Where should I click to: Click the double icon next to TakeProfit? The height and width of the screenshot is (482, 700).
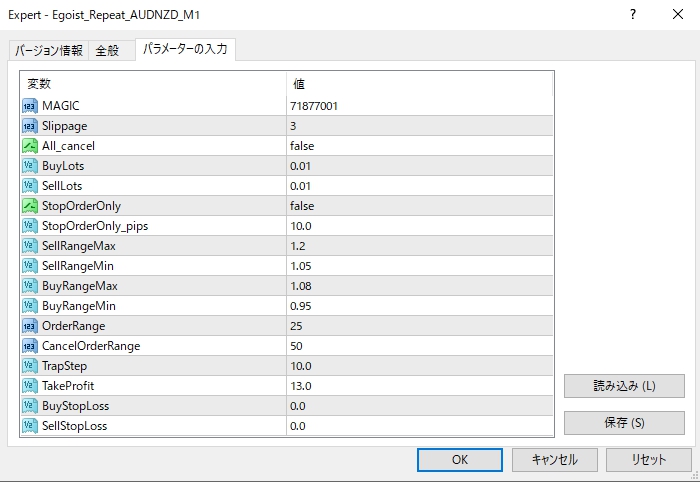30,386
